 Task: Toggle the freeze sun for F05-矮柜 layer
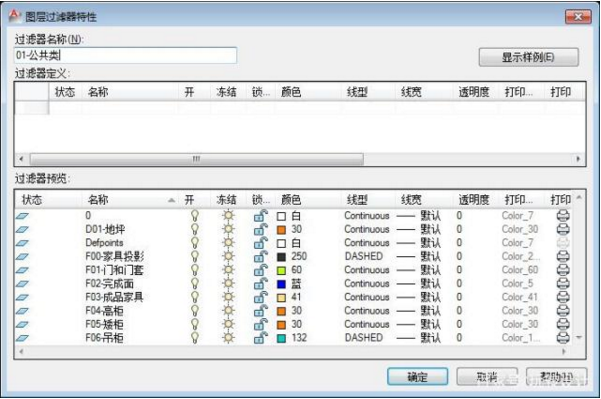tap(228, 325)
